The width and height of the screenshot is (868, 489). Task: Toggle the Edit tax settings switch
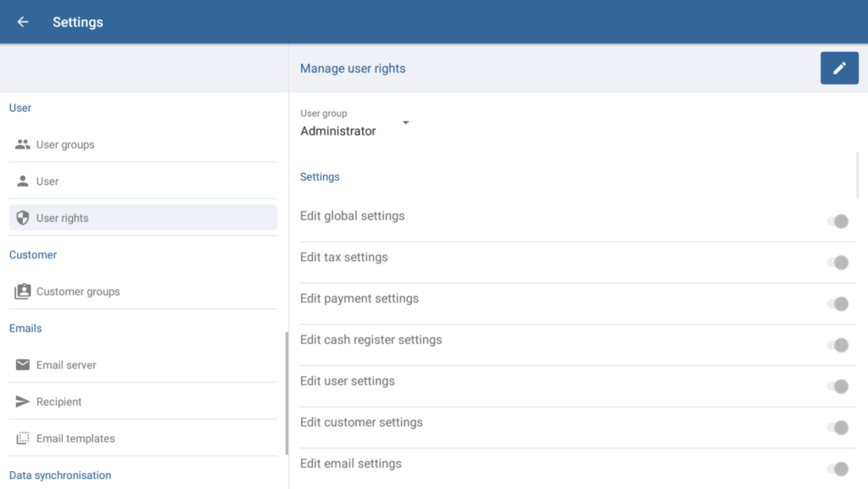coord(837,263)
